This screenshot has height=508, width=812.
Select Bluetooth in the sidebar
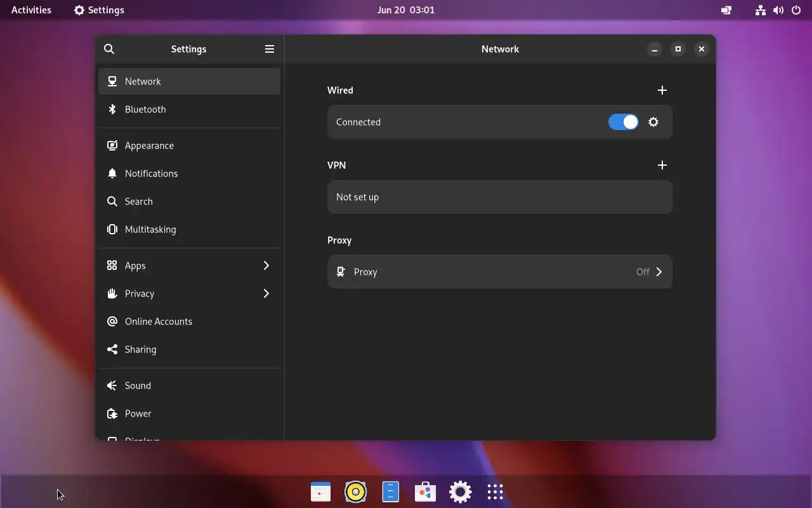189,109
